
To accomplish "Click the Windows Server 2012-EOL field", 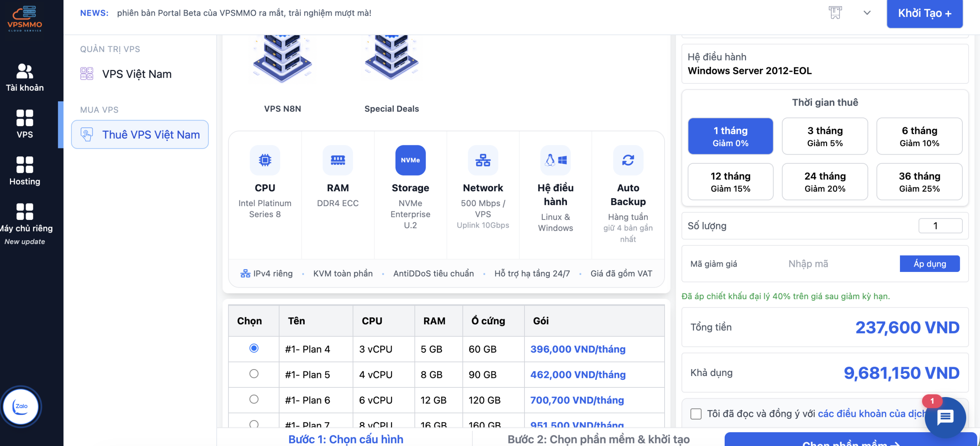I will click(x=825, y=64).
